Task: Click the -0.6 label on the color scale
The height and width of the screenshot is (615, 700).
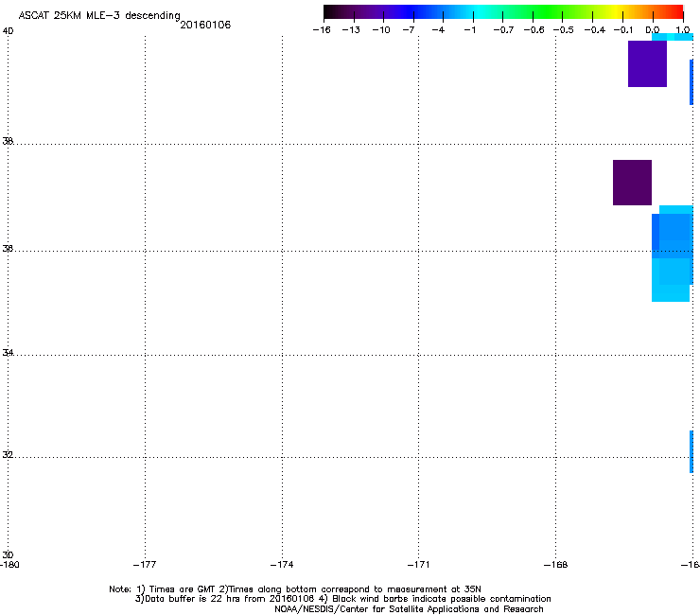Action: 534,30
